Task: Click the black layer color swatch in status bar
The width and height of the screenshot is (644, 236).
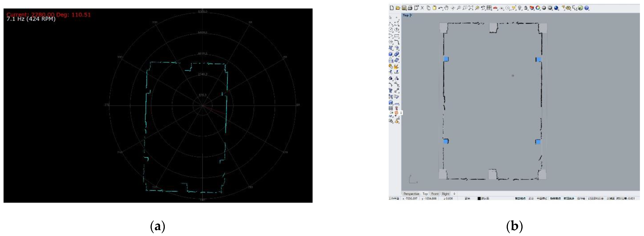Action: click(479, 199)
